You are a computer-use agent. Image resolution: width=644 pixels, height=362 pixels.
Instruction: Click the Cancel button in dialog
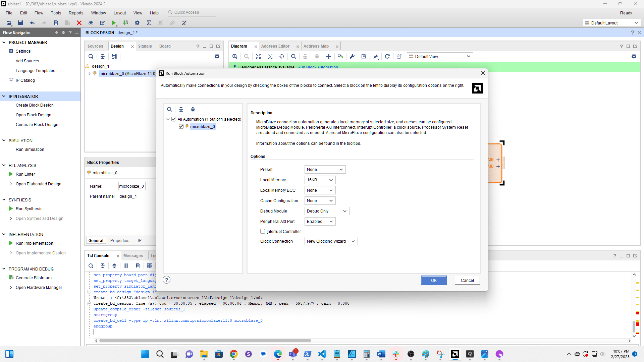tap(467, 280)
